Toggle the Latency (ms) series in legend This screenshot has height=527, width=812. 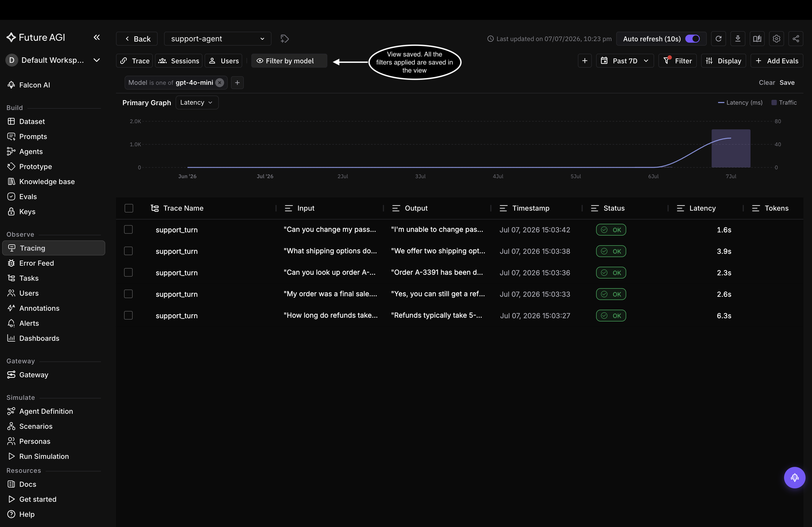point(740,102)
